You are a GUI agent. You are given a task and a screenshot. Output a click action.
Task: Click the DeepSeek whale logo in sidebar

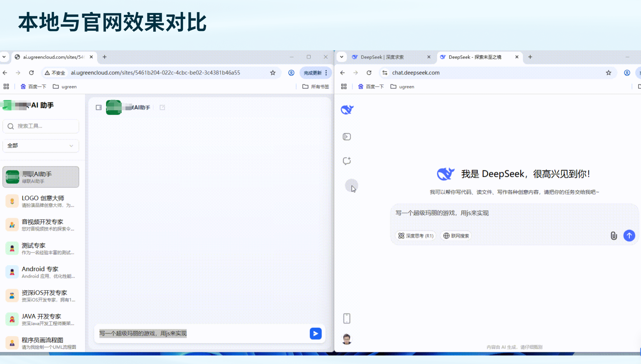347,110
